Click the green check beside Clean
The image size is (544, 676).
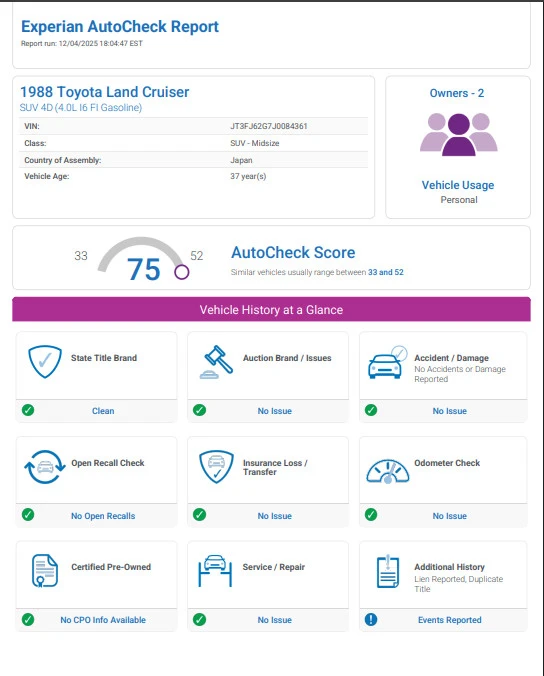pyautogui.click(x=28, y=410)
